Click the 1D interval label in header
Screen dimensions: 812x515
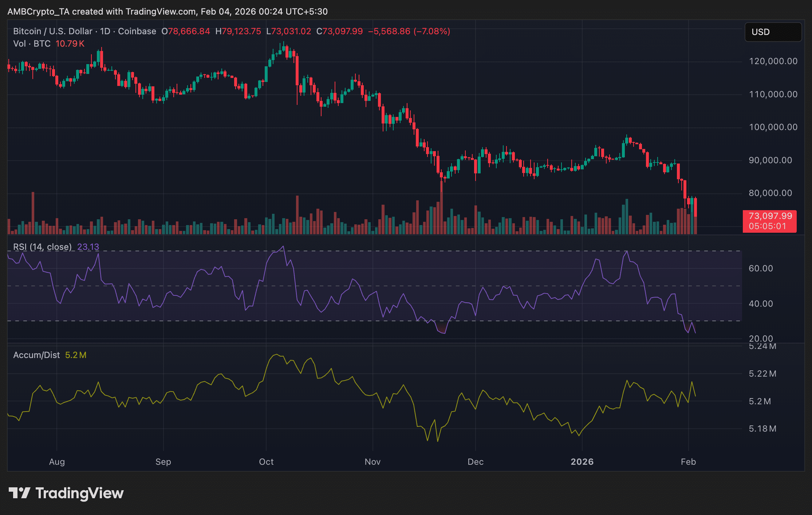[x=105, y=31]
